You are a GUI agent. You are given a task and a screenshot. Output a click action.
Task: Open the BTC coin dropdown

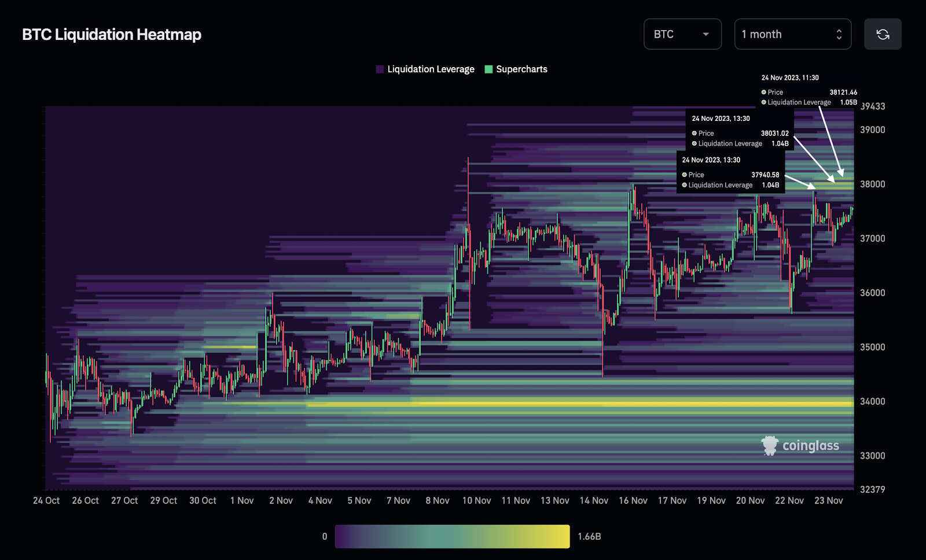tap(682, 34)
